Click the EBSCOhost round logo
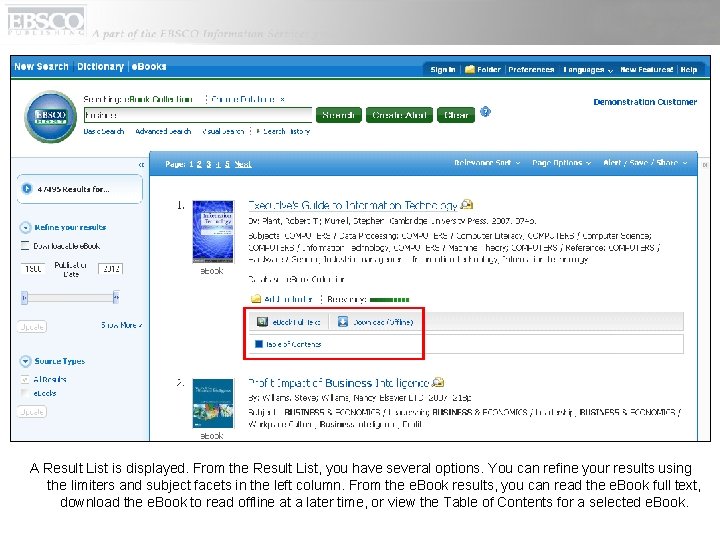This screenshot has height=540, width=720. click(x=51, y=117)
